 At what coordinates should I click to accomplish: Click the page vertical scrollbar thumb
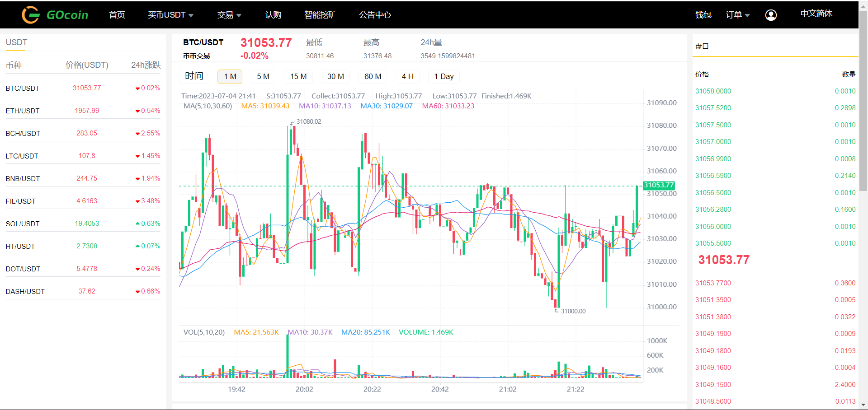point(863,99)
